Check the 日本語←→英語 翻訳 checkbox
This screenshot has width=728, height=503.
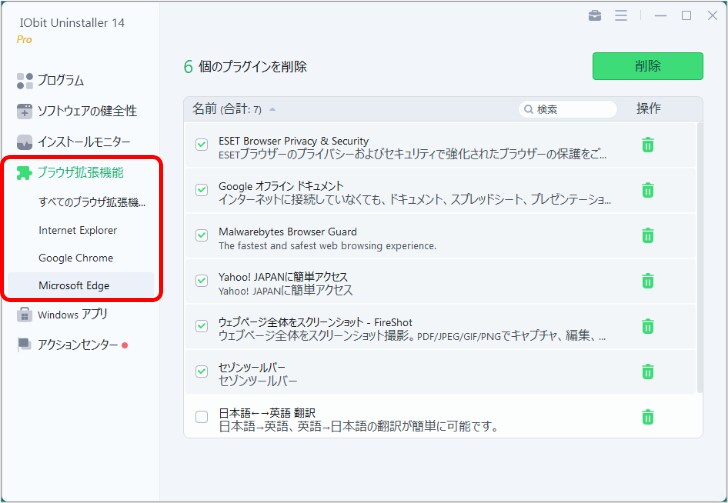pyautogui.click(x=202, y=417)
